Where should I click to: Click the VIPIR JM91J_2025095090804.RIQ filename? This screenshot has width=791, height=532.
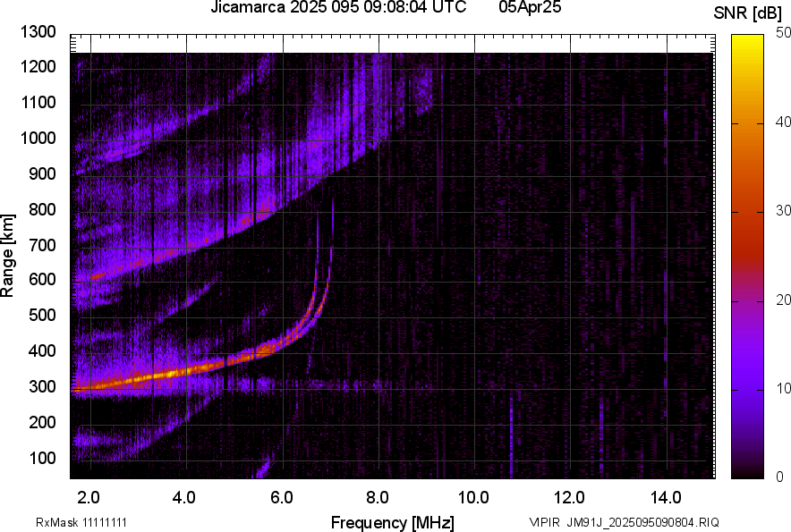tap(624, 522)
